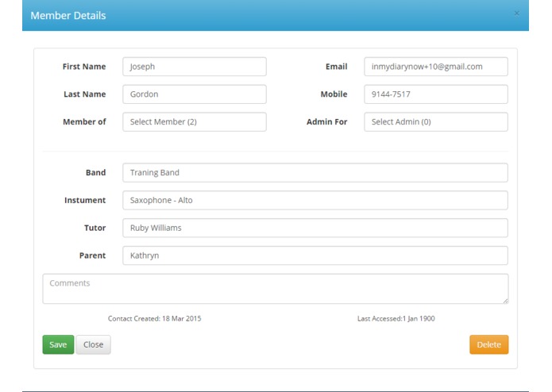Click the Email label
The height and width of the screenshot is (392, 552).
[x=336, y=67]
